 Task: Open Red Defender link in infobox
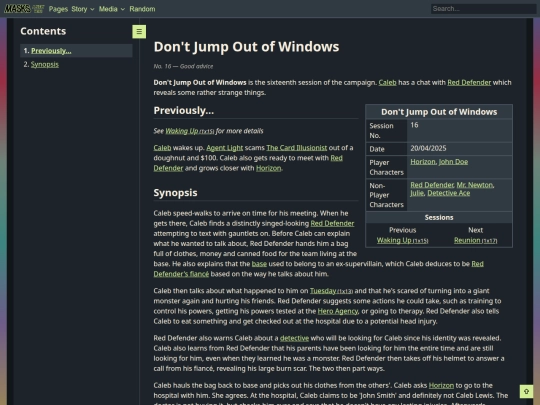click(x=432, y=185)
